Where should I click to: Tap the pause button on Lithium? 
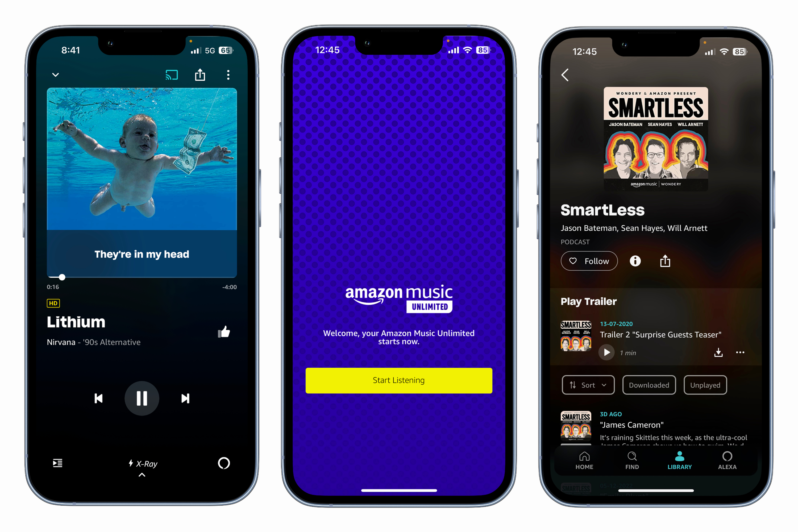(143, 398)
